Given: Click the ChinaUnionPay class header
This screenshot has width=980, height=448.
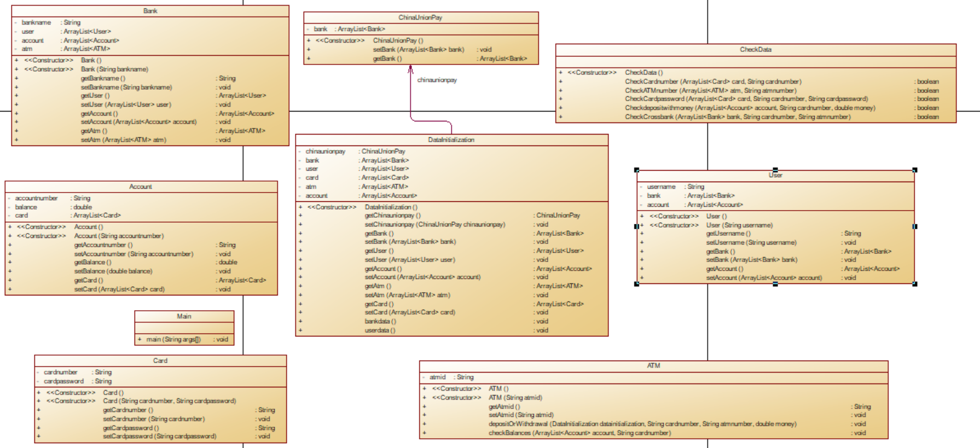Looking at the screenshot, I should point(420,18).
